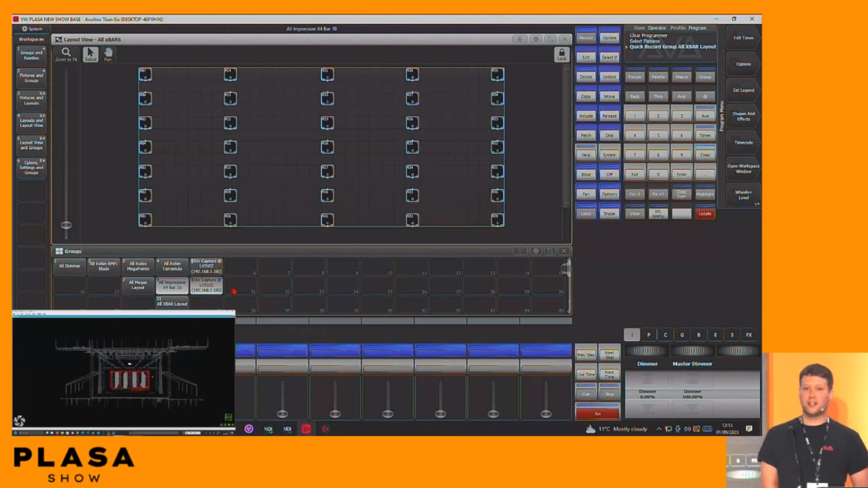Select the All XBAR Layout group

pyautogui.click(x=171, y=302)
